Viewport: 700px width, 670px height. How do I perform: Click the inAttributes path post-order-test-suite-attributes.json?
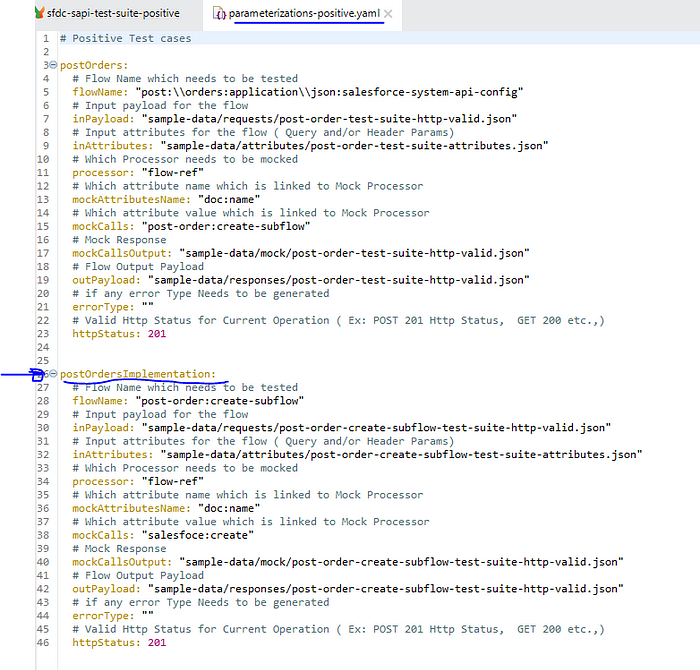(354, 146)
